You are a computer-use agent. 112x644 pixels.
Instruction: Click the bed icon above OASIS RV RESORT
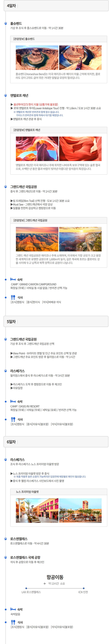click(13, 401)
